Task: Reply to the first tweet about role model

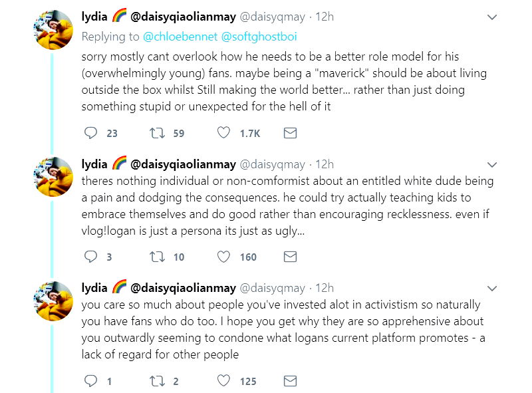Action: pyautogui.click(x=91, y=133)
